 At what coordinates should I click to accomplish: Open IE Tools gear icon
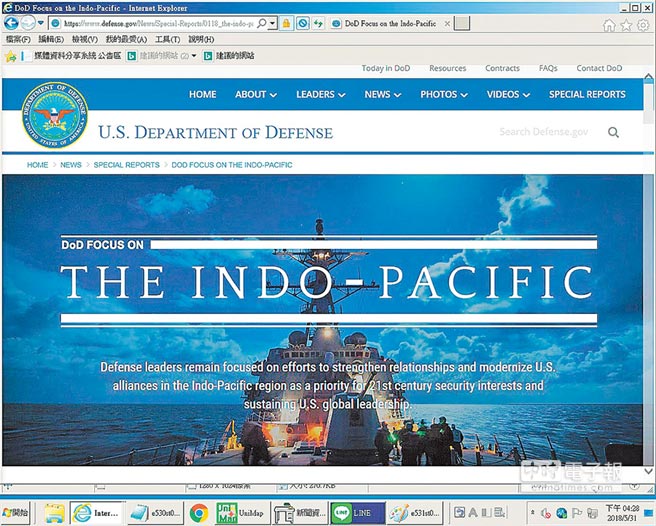643,26
